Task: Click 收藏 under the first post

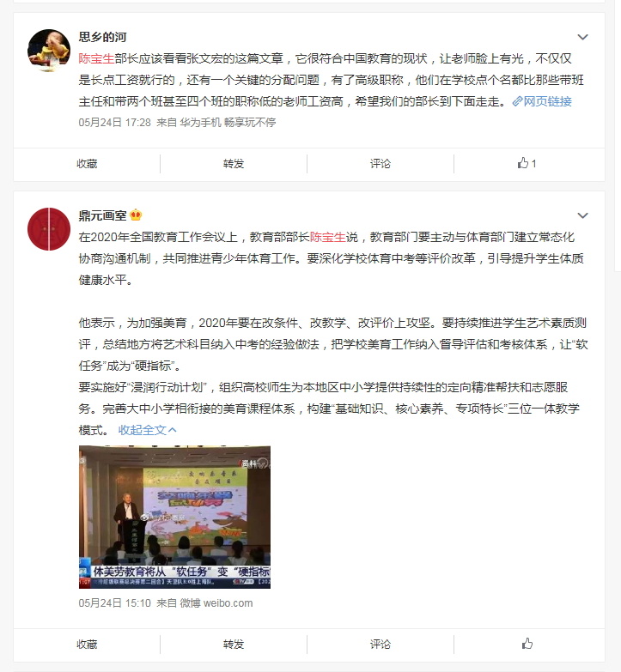Action: click(x=87, y=164)
